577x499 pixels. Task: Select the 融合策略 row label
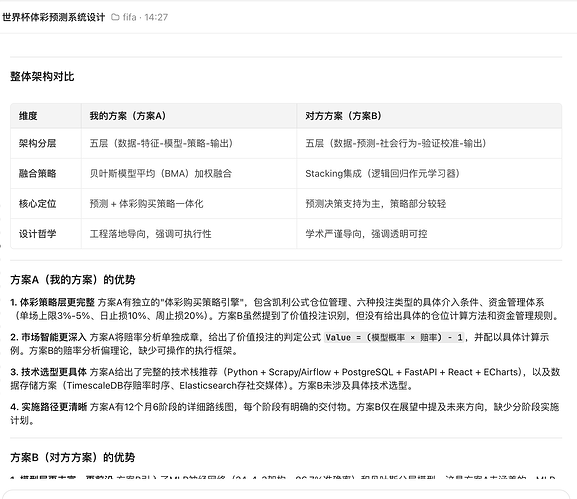click(x=37, y=173)
